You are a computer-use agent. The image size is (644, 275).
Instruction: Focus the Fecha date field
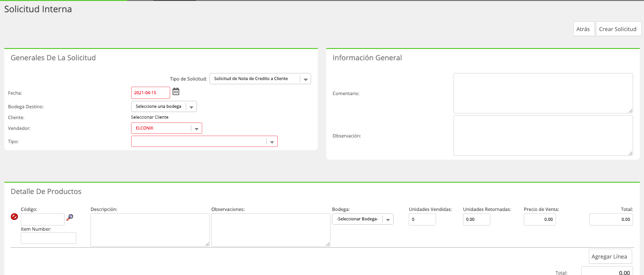[150, 93]
